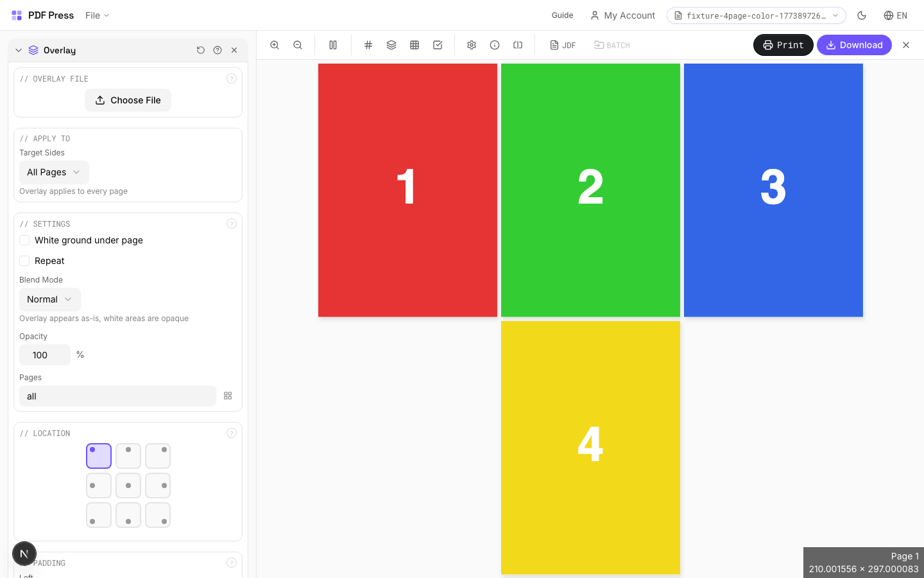Select the Zoom In tool
Image resolution: width=924 pixels, height=578 pixels.
(275, 45)
